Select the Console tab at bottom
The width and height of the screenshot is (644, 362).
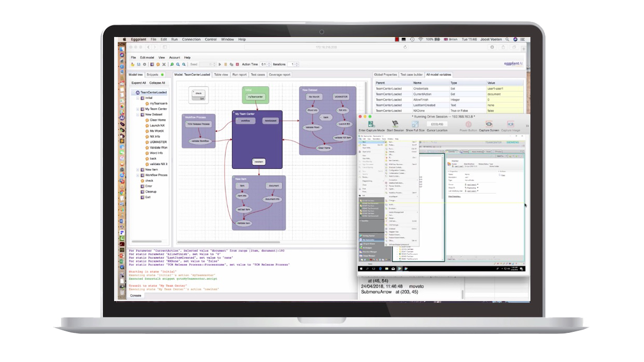135,295
